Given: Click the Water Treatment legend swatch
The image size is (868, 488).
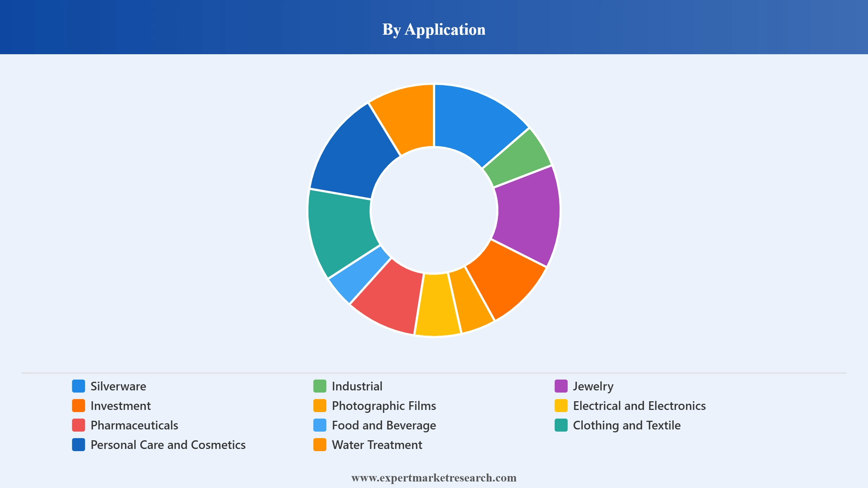Looking at the screenshot, I should [320, 445].
